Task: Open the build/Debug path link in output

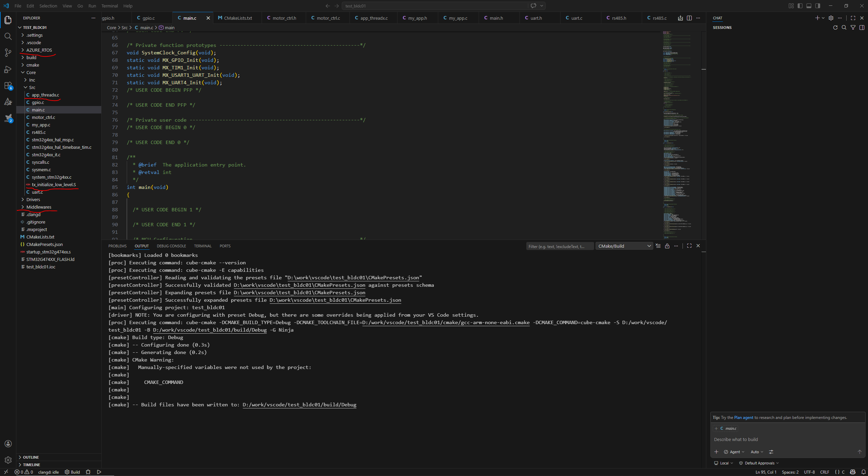Action: (x=299, y=405)
